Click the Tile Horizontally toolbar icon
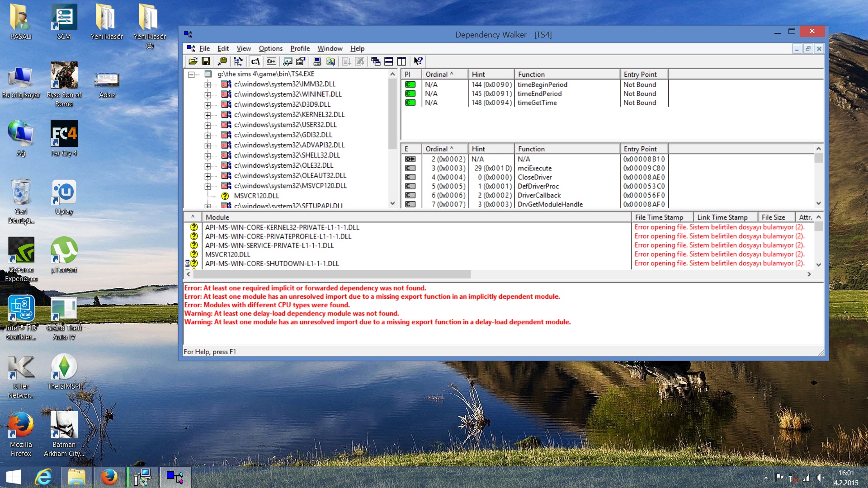Screen dimensions: 868x488 click(x=389, y=61)
